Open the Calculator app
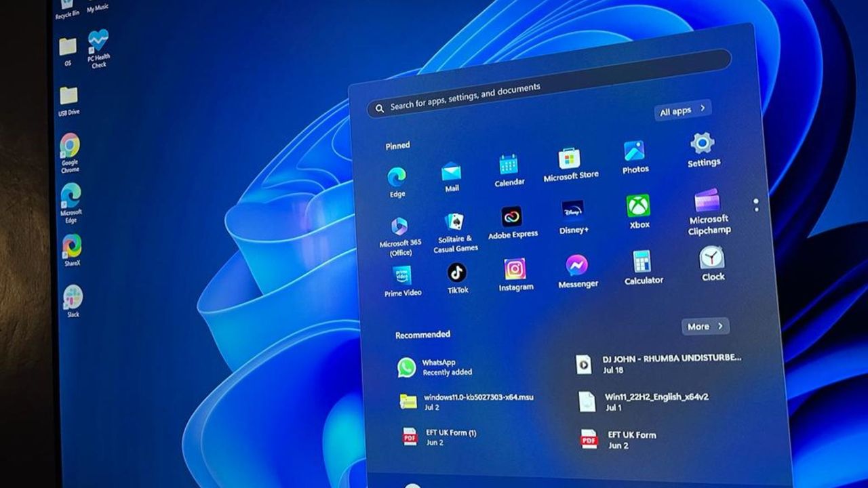This screenshot has width=868, height=488. [x=643, y=267]
